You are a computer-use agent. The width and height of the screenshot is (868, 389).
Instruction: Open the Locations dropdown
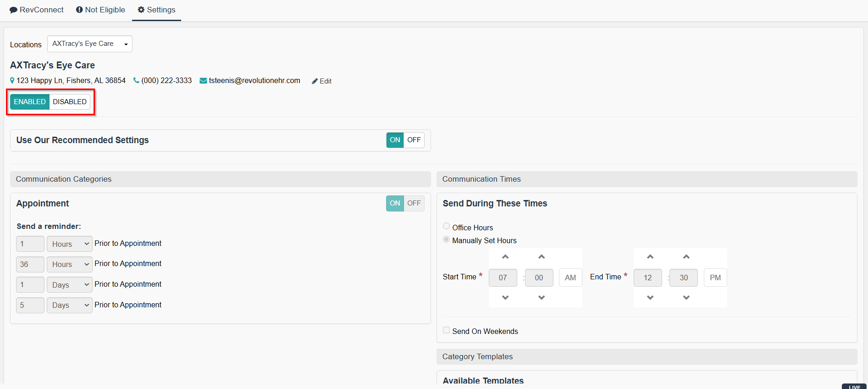(90, 44)
